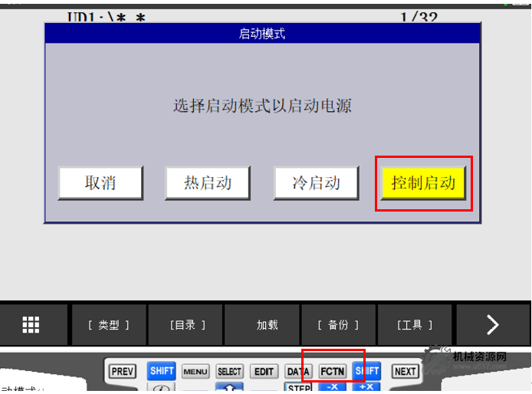Image resolution: width=532 pixels, height=394 pixels.
Task: Hit the DATA key on the keypad
Action: click(298, 372)
